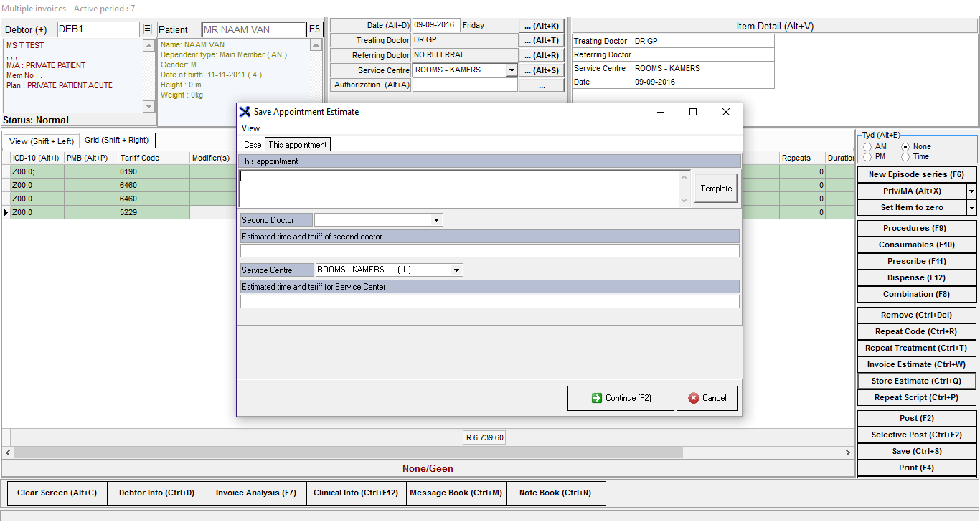The width and height of the screenshot is (980, 522).
Task: Click the red Cancel button in dialog
Action: coord(707,398)
